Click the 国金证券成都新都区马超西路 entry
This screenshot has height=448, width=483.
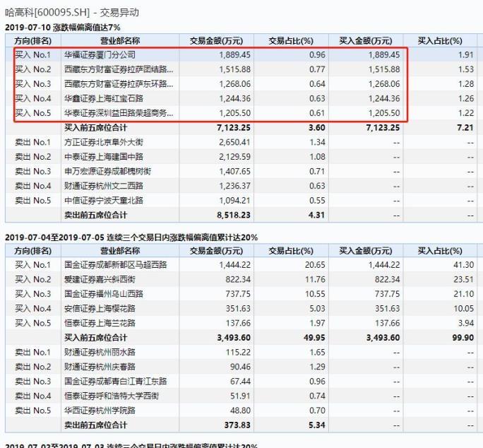[x=116, y=264]
